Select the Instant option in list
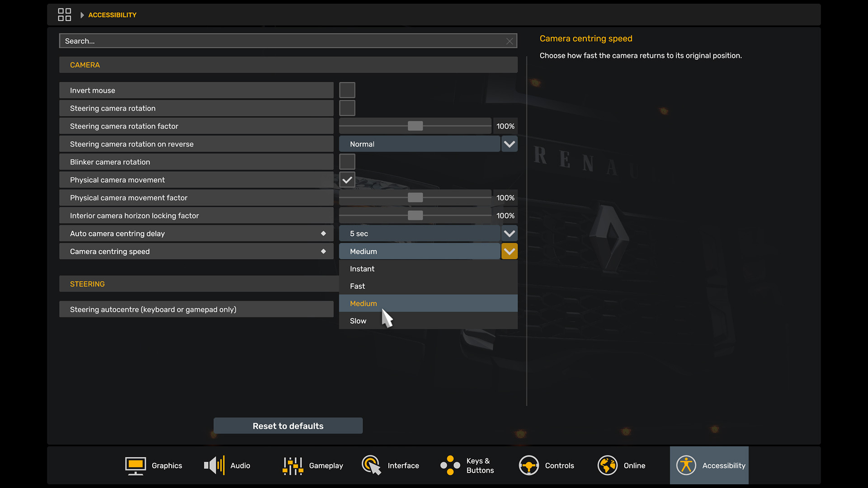 click(x=362, y=269)
